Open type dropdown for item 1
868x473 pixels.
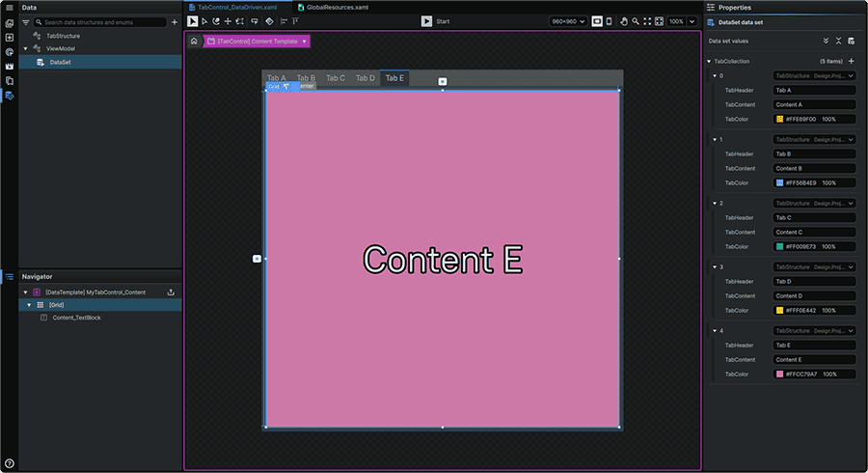(x=814, y=140)
